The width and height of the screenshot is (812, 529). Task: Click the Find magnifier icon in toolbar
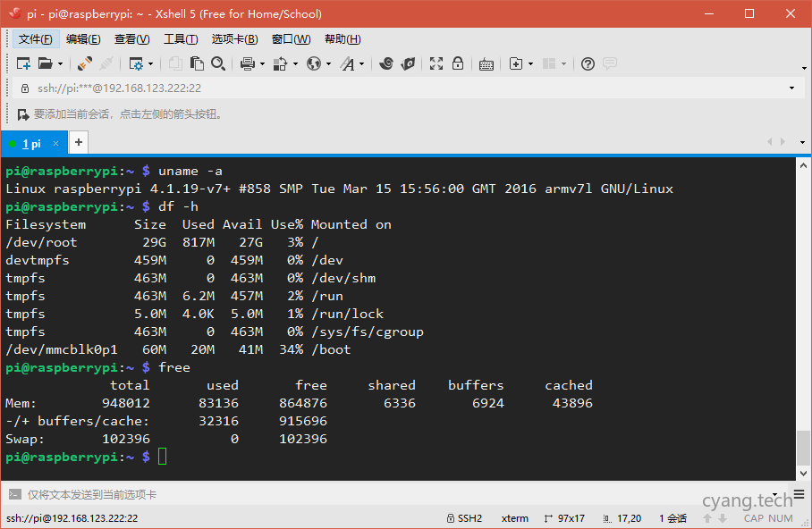pyautogui.click(x=216, y=63)
